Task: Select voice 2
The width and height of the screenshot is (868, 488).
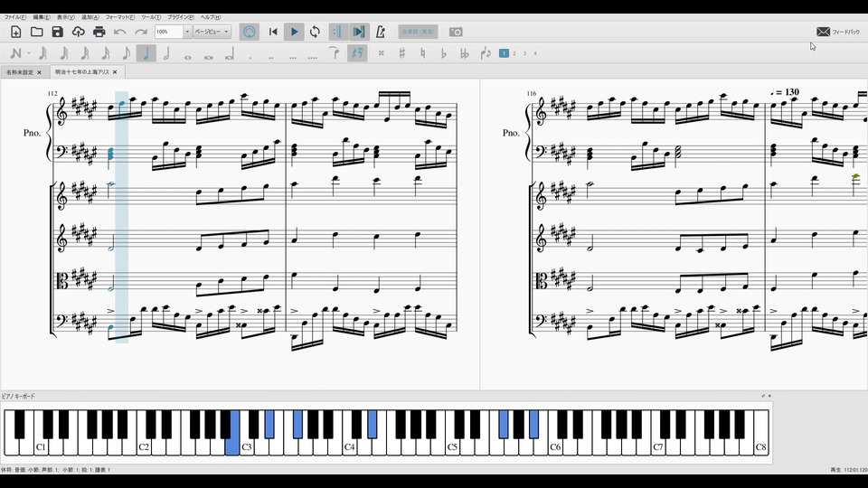Action: point(514,53)
